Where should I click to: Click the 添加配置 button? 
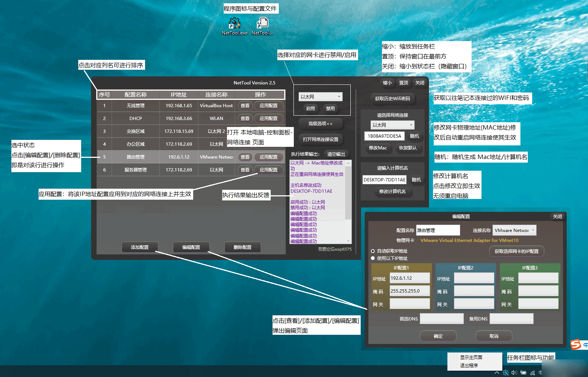click(x=140, y=247)
